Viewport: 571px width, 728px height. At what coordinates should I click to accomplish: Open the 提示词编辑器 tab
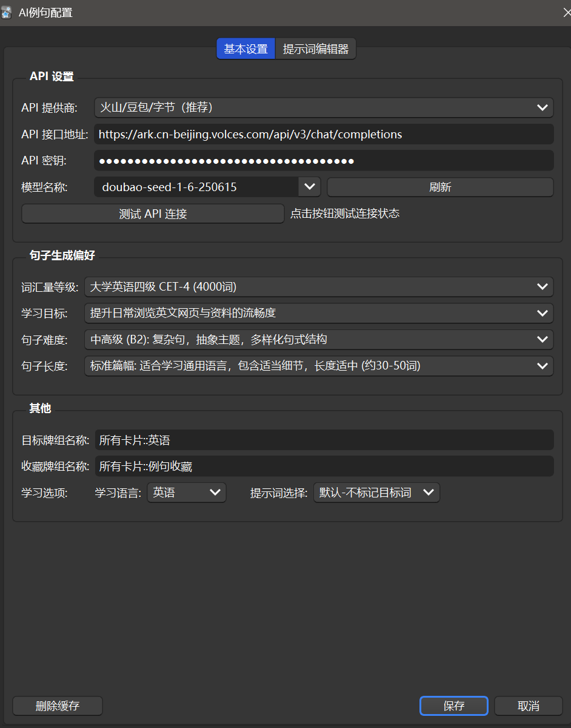[316, 49]
